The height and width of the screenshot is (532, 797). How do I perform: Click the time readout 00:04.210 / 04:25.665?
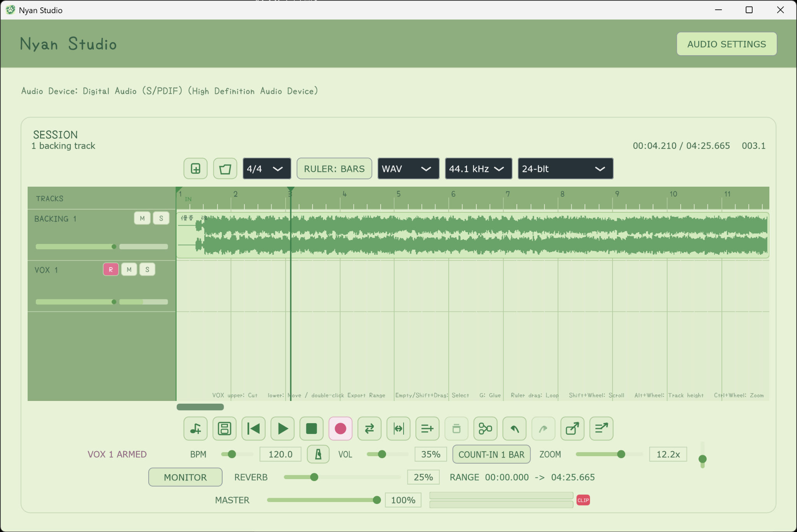(681, 146)
